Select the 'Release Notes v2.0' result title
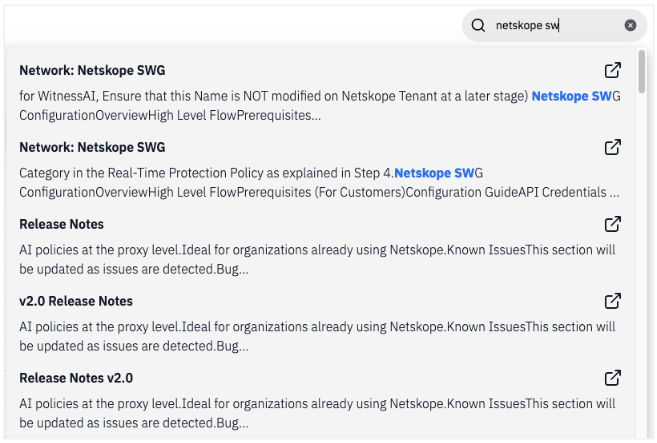Image resolution: width=657 pixels, height=443 pixels. 76,379
